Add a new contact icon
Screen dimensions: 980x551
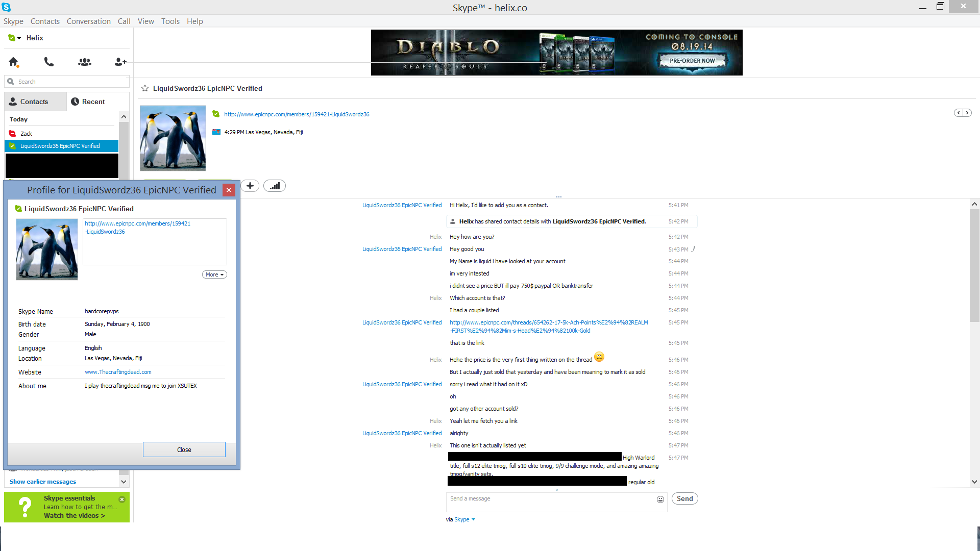[120, 62]
